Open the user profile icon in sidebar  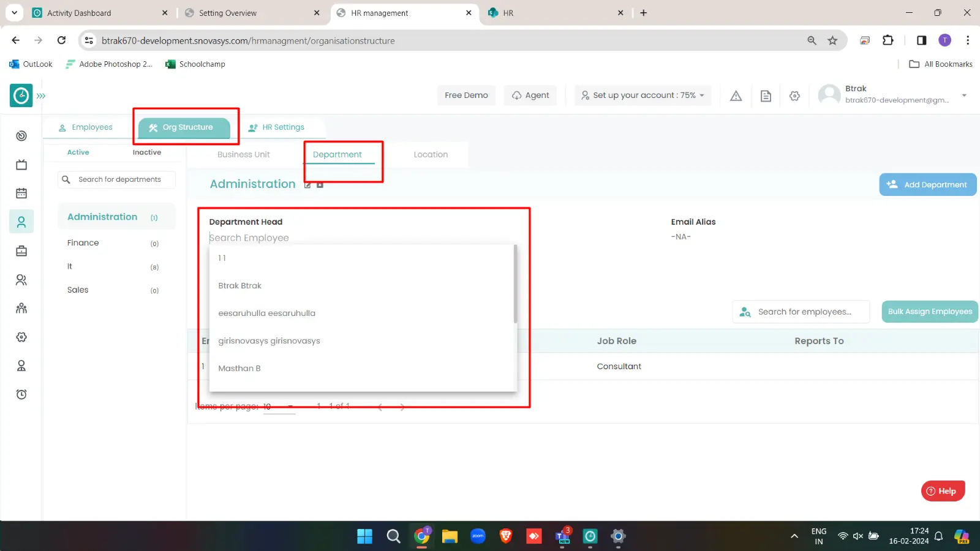[x=21, y=366]
